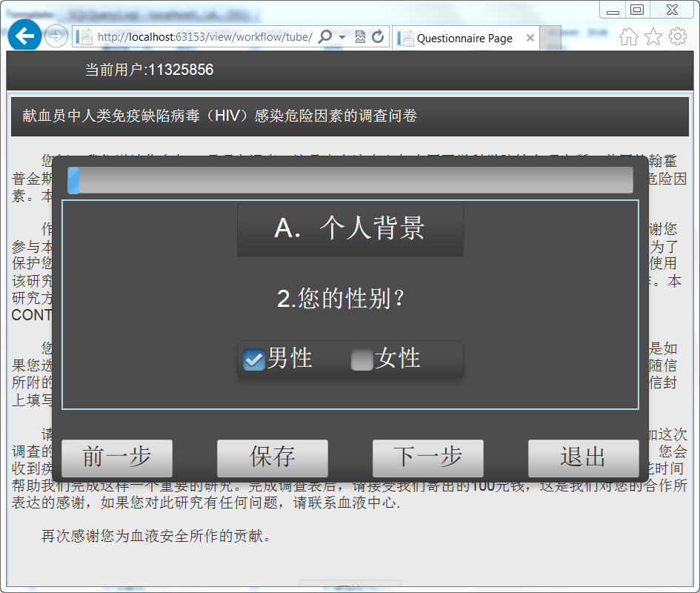Click the questionnaire progress bar

click(x=350, y=181)
